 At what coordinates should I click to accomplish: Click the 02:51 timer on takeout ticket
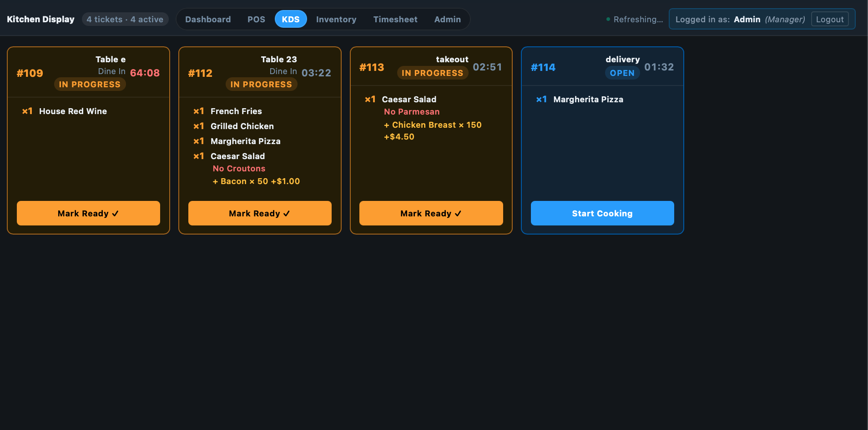488,67
